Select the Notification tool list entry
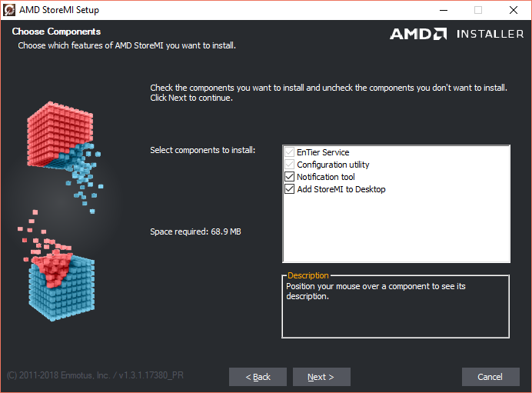 pos(326,177)
